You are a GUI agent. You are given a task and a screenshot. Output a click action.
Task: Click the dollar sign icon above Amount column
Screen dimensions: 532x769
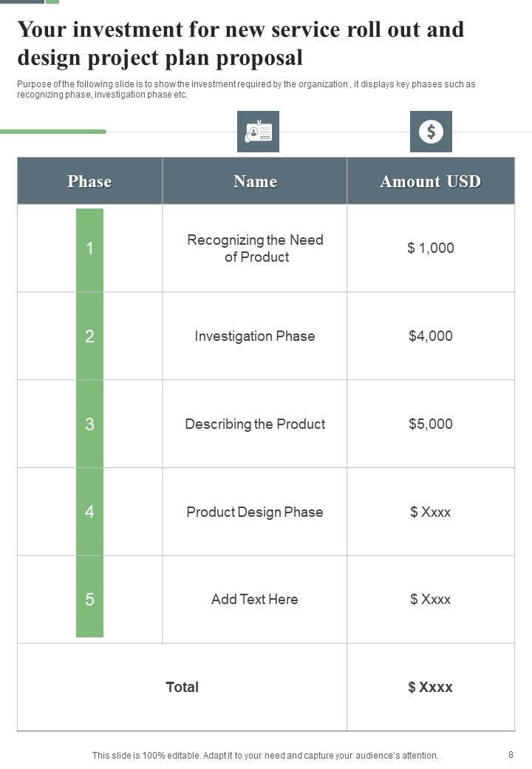(431, 132)
